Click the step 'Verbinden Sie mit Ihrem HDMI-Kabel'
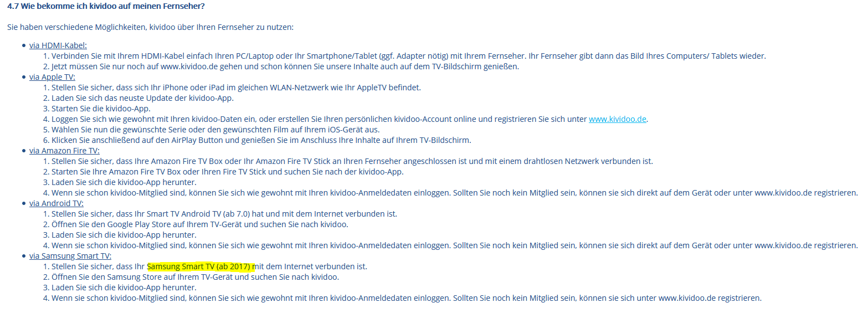Image resolution: width=868 pixels, height=318 pixels. coord(404,56)
